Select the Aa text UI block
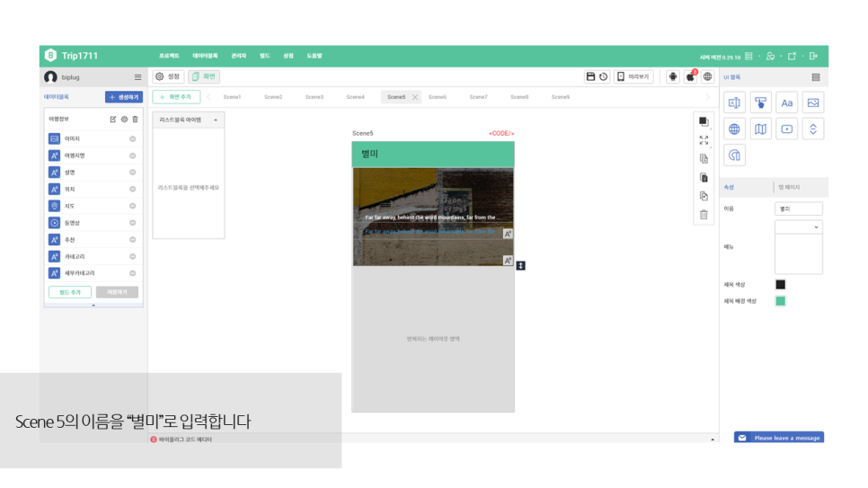Viewport: 868px width, 488px height. [x=786, y=102]
